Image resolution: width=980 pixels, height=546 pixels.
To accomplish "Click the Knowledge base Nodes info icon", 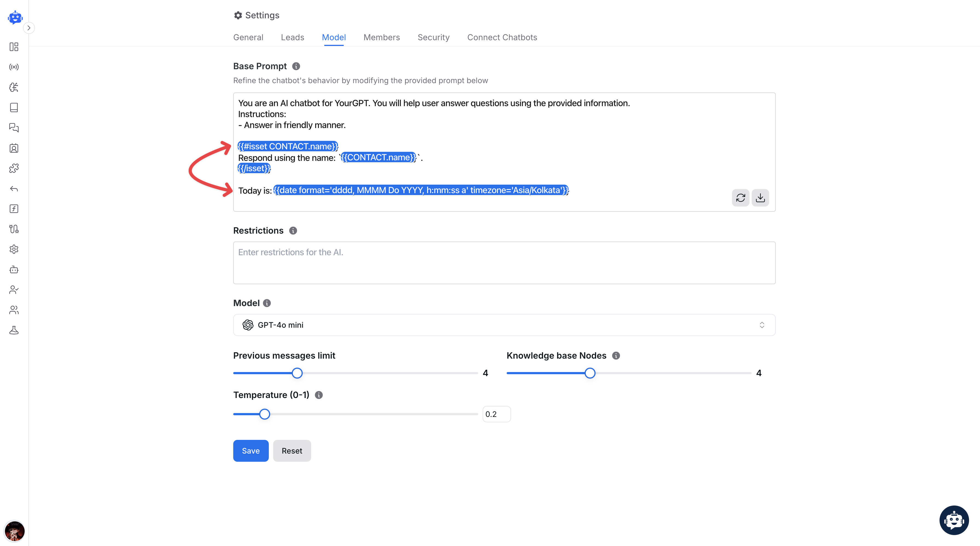I will [x=616, y=356].
